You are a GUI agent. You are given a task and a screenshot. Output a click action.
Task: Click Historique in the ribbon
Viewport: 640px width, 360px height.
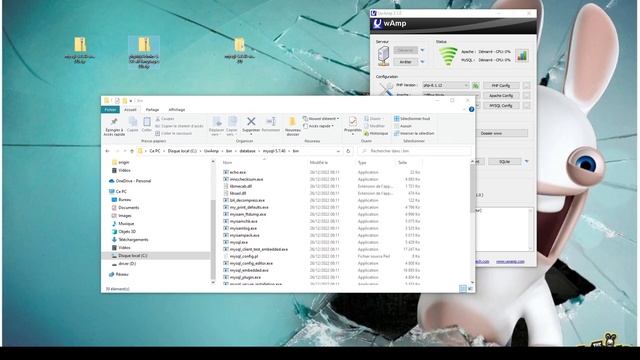(x=376, y=133)
